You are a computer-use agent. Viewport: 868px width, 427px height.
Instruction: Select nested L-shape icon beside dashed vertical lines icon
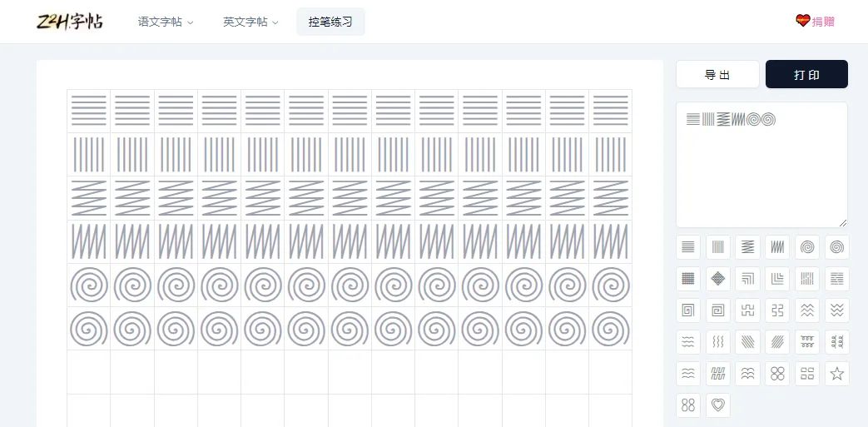pos(777,279)
